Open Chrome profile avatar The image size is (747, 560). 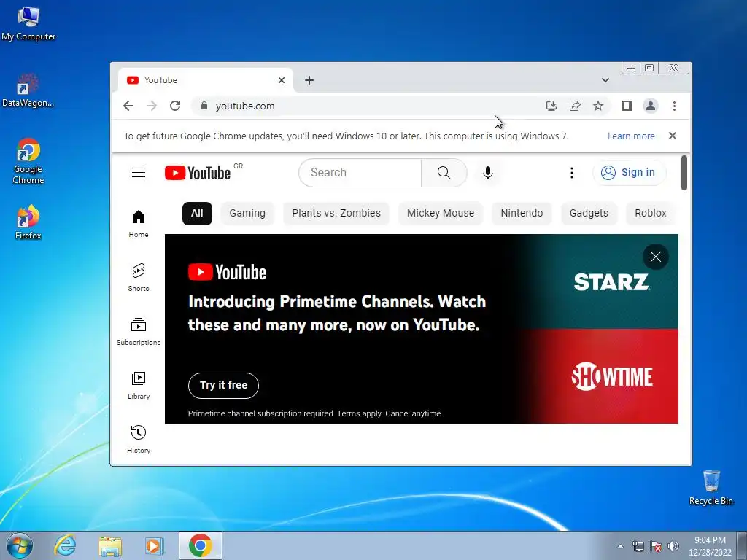tap(650, 106)
